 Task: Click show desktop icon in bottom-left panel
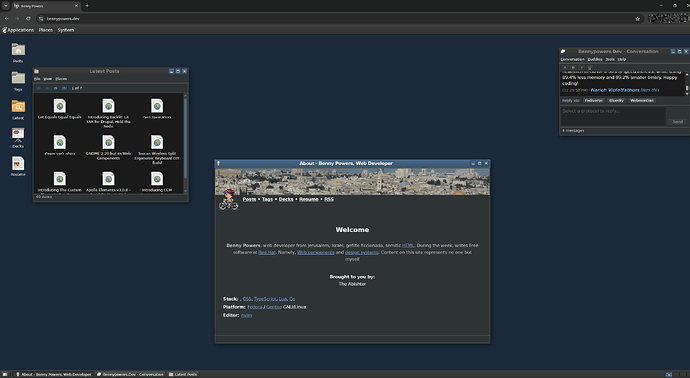[5, 374]
